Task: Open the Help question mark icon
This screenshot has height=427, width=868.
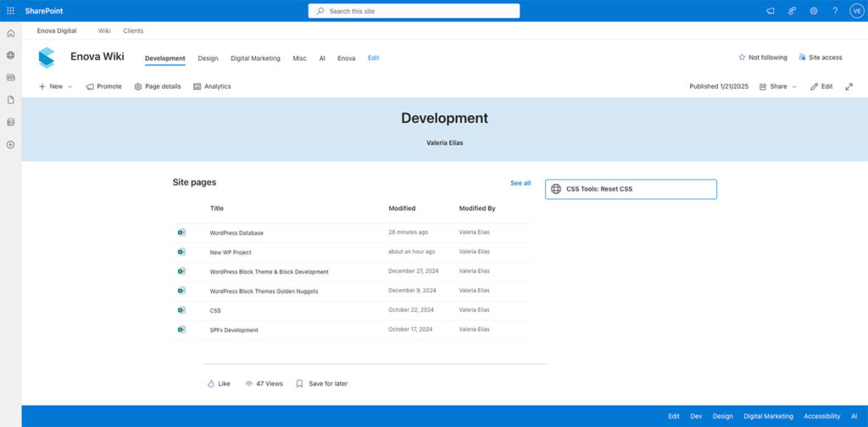Action: click(835, 10)
